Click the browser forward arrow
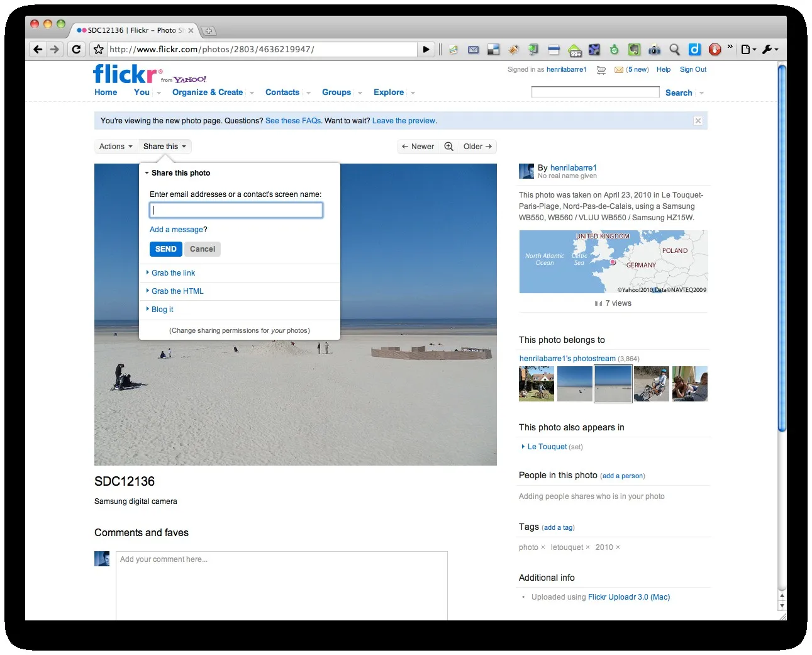812x655 pixels. [x=55, y=49]
